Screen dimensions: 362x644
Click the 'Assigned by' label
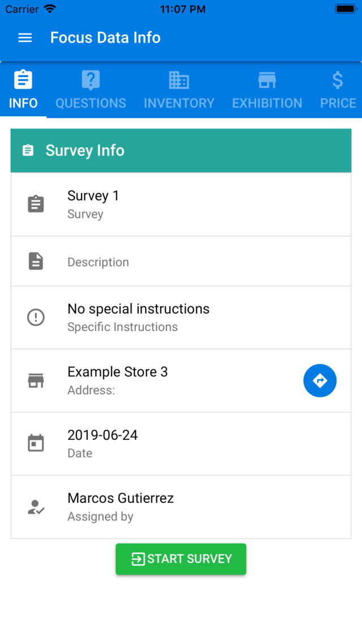pos(101,516)
